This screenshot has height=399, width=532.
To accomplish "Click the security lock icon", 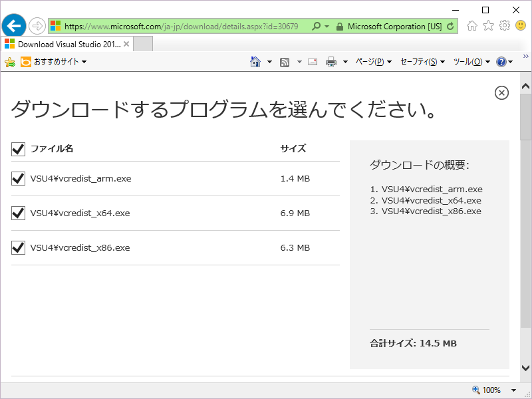I will click(339, 27).
